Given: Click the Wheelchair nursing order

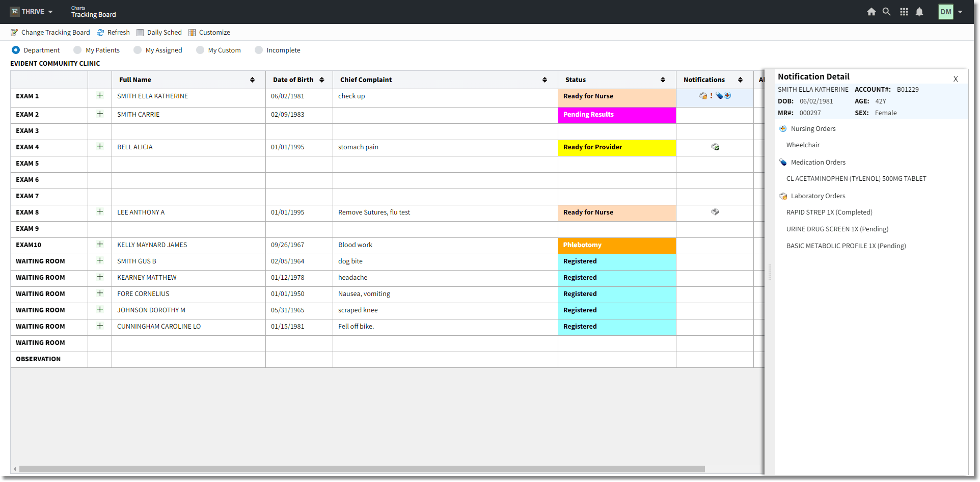Looking at the screenshot, I should (x=803, y=145).
